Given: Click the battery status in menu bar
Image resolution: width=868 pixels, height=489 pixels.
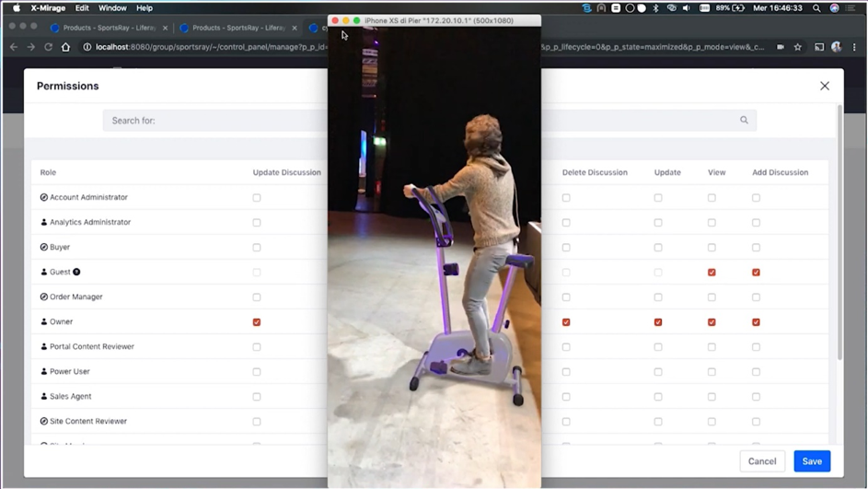Looking at the screenshot, I should [730, 7].
